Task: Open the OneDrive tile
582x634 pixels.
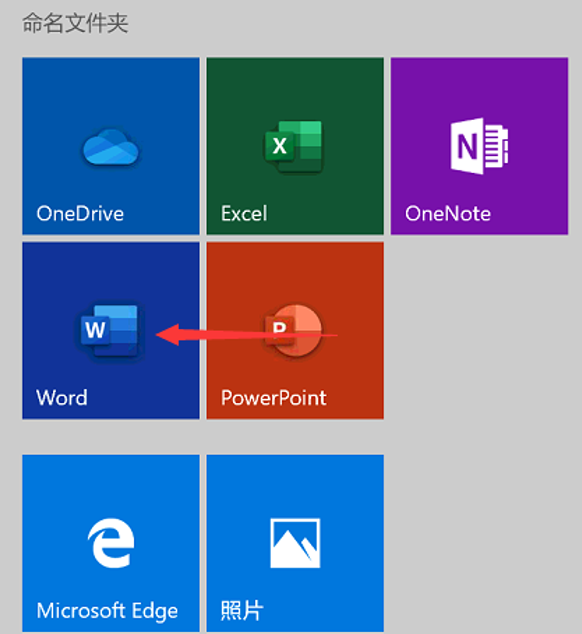Action: (x=111, y=146)
